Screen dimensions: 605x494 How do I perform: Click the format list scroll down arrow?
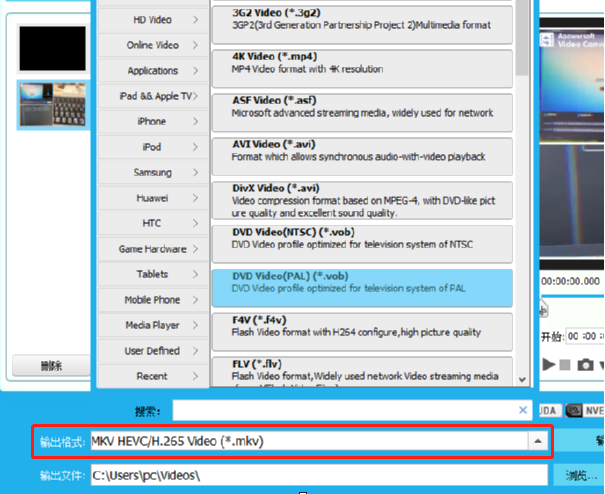pos(522,380)
